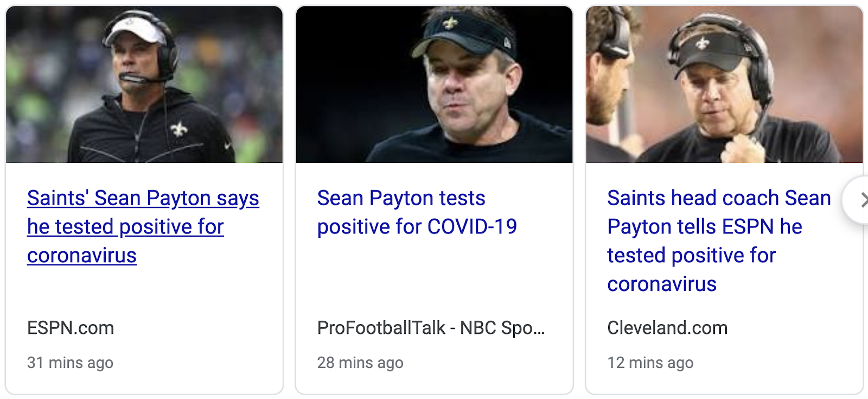Click the fleur-de-lis on the visor in ProFootballTalk image

click(x=450, y=23)
